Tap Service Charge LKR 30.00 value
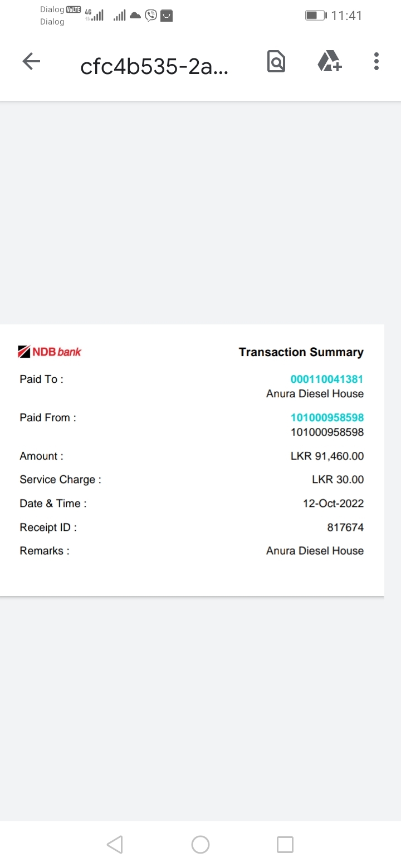Screen dimensions: 401x868 pos(338,480)
